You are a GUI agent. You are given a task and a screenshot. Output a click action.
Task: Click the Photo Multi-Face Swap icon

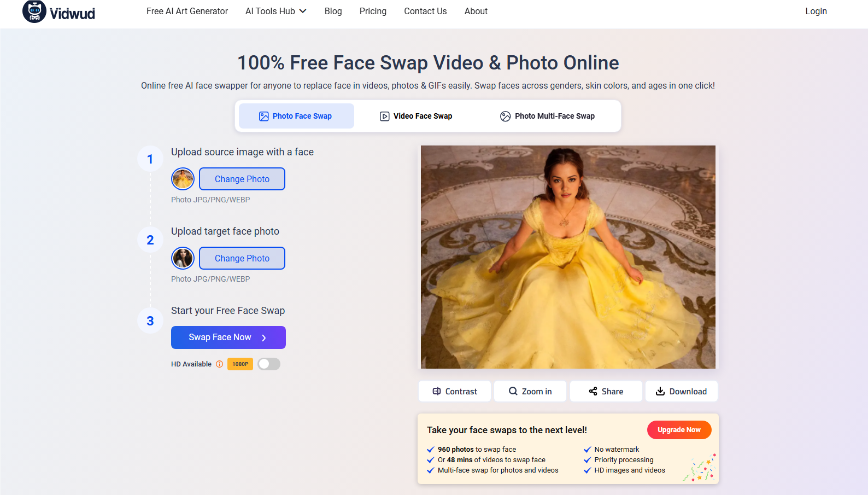click(x=506, y=116)
